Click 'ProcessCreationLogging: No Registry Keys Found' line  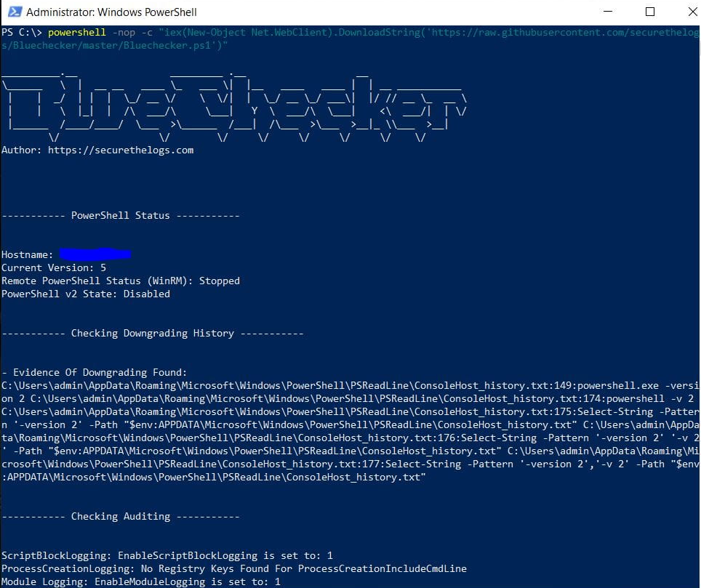point(234,569)
